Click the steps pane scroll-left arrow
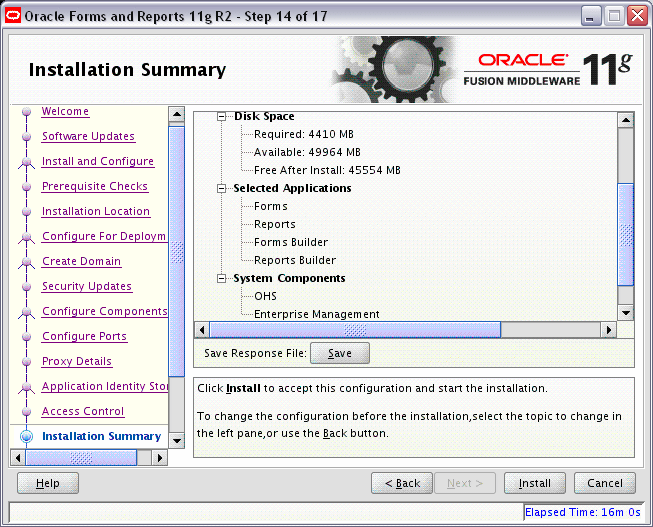This screenshot has height=527, width=653. pos(17,458)
